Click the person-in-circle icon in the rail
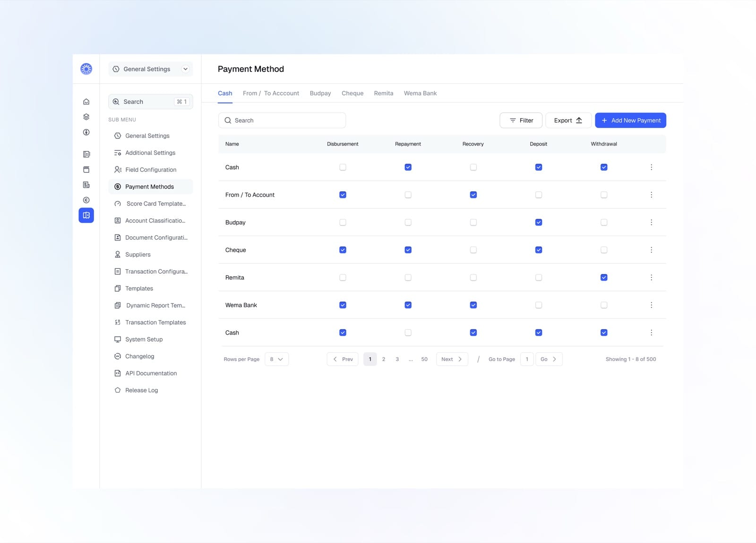The image size is (756, 543). [86, 132]
